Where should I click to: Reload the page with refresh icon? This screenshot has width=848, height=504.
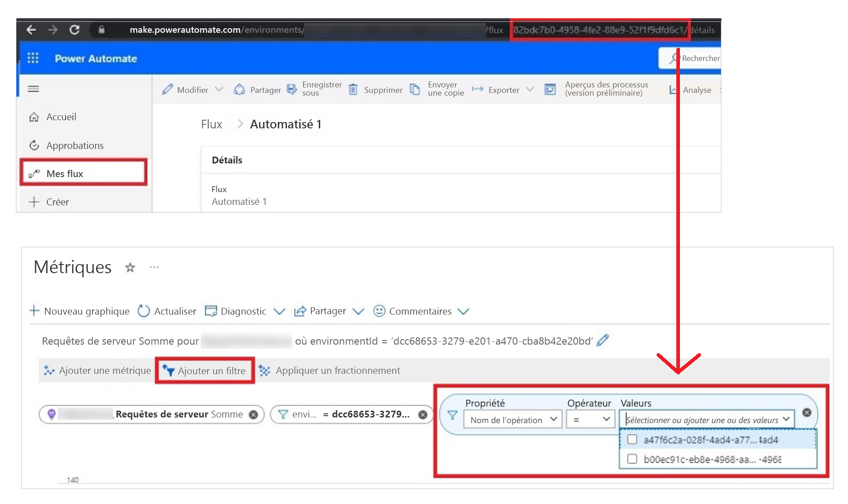coord(75,30)
